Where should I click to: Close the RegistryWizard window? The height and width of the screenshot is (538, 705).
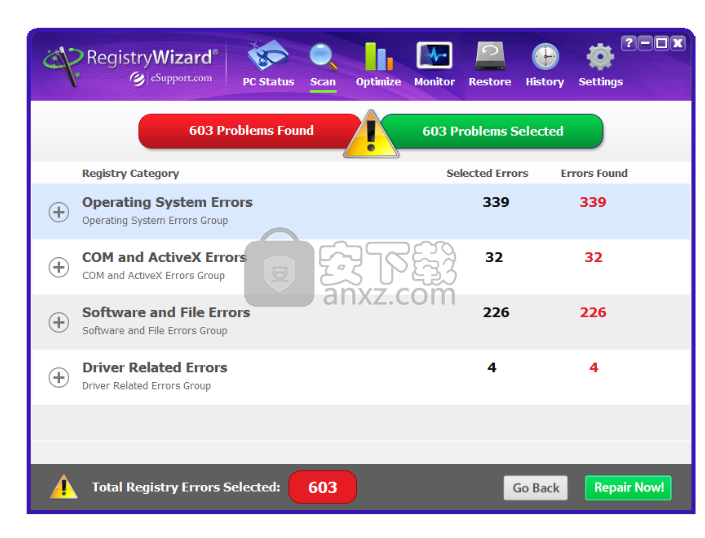click(x=678, y=43)
